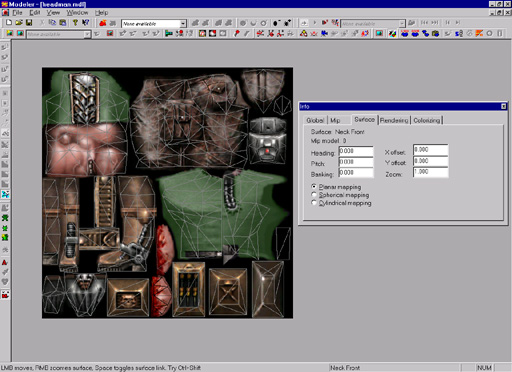Switch to the Colorizing tab in Info
The width and height of the screenshot is (512, 372).
(427, 120)
